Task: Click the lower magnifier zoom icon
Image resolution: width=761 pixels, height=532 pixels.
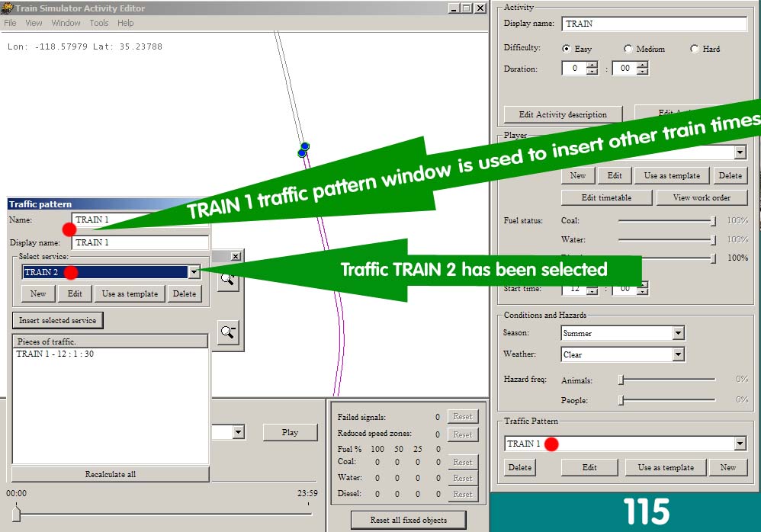Action: (x=228, y=332)
